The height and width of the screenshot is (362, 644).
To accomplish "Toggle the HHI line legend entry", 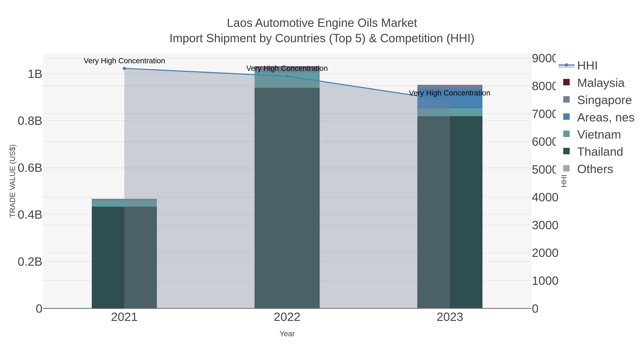I will 578,66.
